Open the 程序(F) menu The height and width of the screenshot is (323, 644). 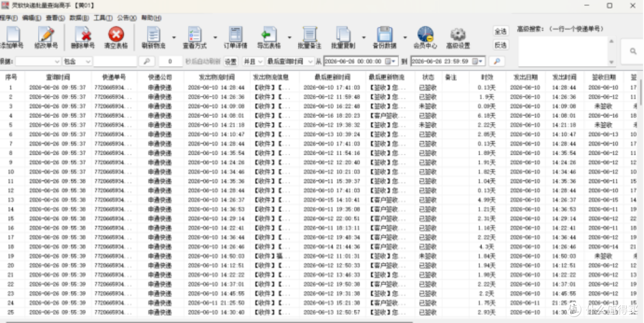pos(8,18)
